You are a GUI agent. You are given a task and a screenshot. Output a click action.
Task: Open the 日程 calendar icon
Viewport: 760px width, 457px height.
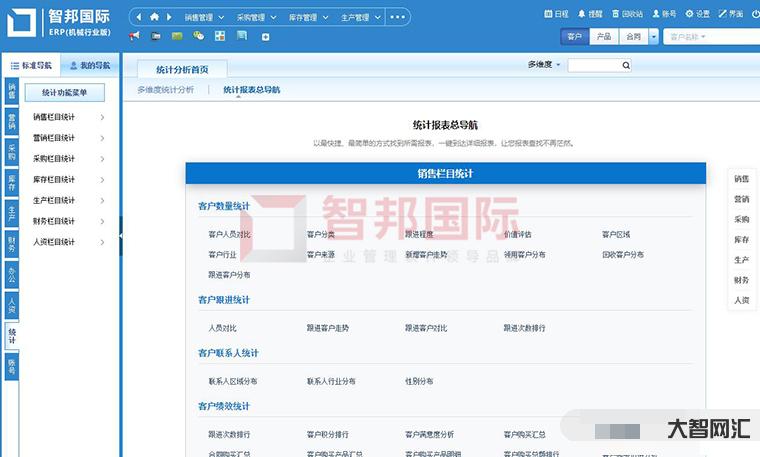click(x=555, y=15)
